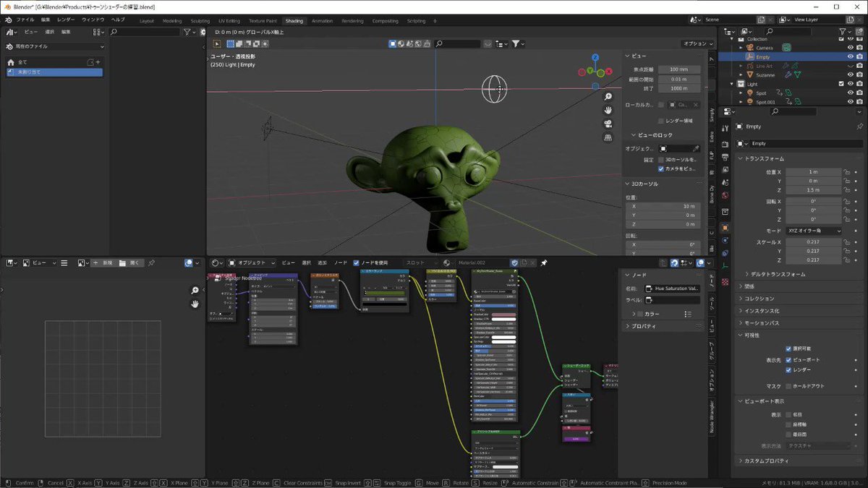Hide Suzanne with eye icon in outliner
Screen dimensions: 868x488
point(851,74)
